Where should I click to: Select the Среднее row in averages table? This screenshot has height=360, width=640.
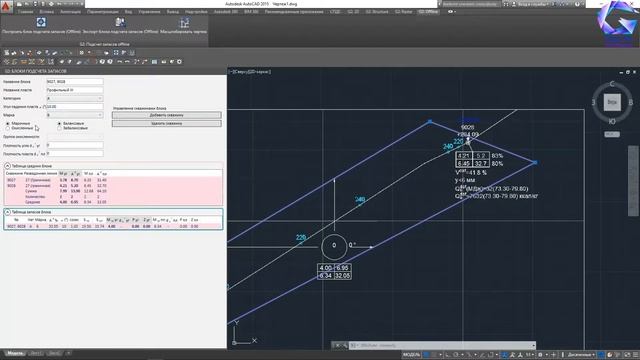pyautogui.click(x=113, y=202)
